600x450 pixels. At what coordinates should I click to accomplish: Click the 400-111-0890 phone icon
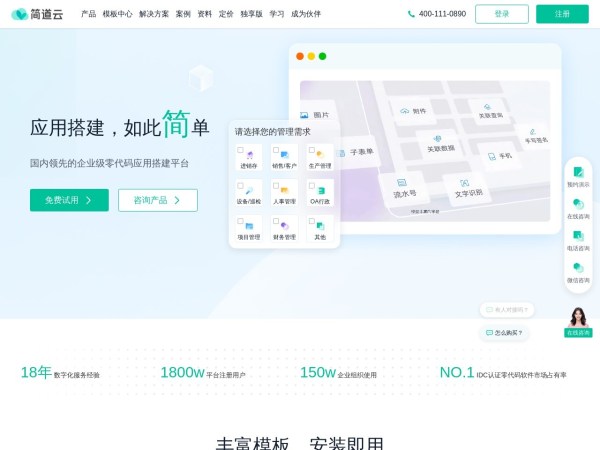click(x=411, y=14)
